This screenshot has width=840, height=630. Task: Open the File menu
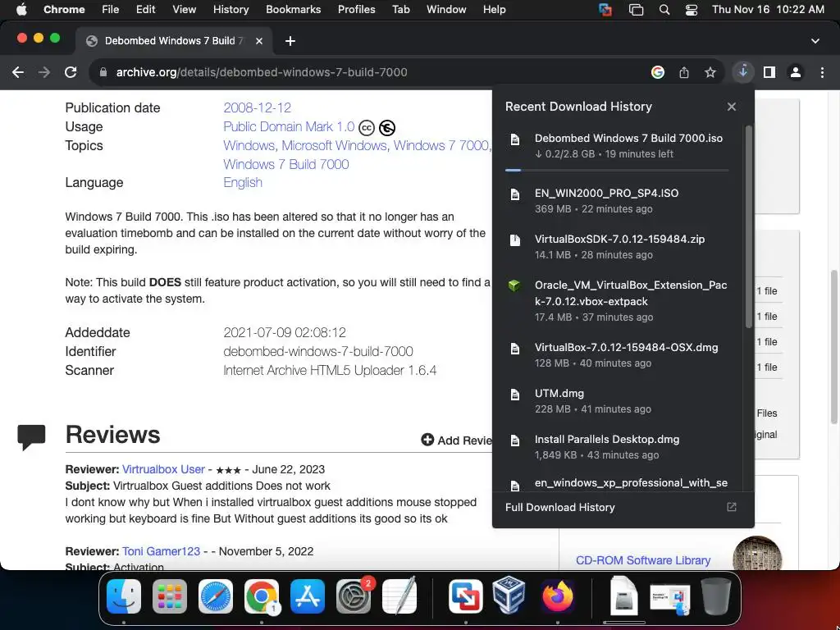click(x=111, y=9)
